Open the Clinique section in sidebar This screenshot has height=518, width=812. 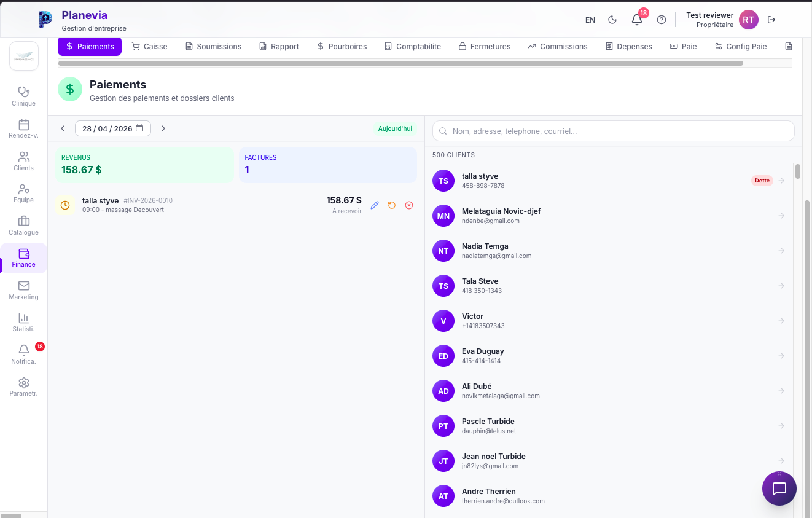pos(23,96)
